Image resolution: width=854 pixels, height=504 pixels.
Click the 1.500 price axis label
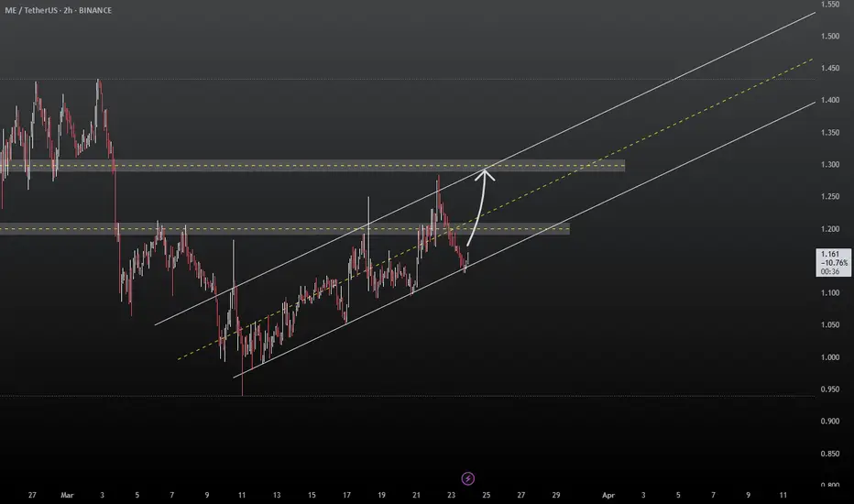click(830, 36)
